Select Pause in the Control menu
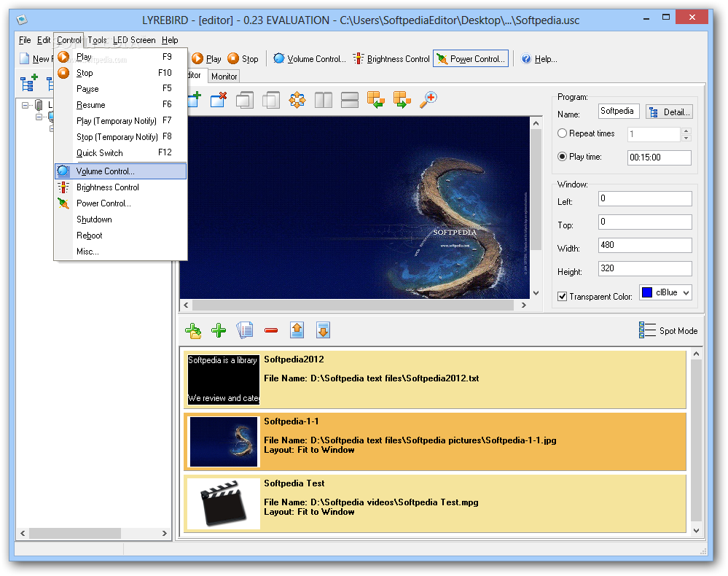This screenshot has width=728, height=576. (x=121, y=88)
